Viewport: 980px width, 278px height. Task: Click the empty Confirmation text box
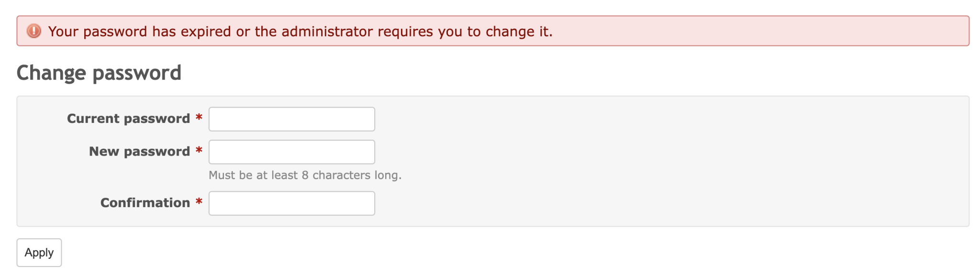[291, 203]
